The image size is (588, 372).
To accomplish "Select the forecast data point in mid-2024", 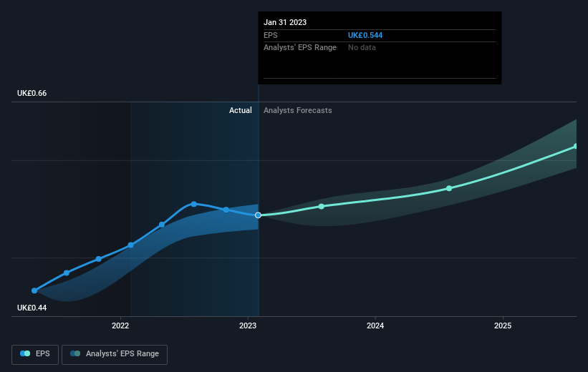I will (449, 188).
